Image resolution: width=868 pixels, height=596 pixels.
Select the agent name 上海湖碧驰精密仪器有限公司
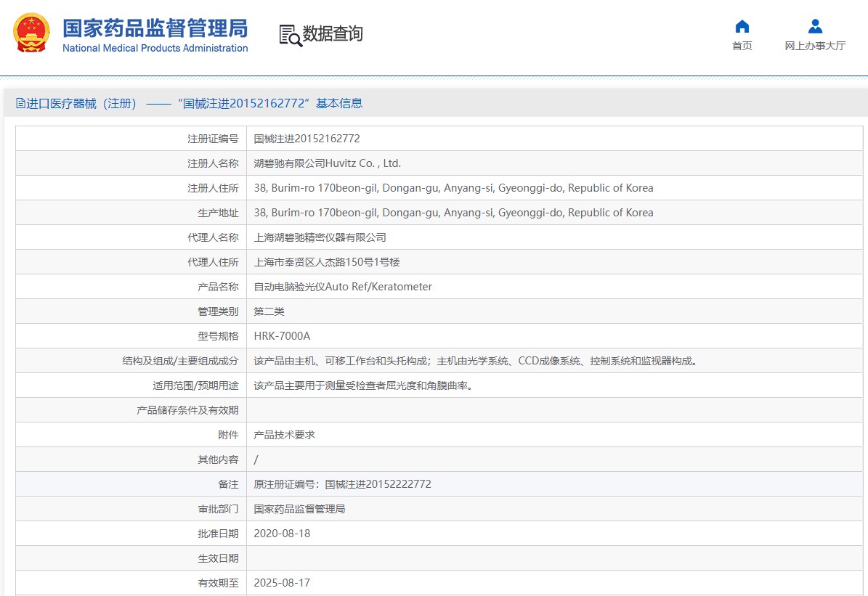(x=320, y=237)
